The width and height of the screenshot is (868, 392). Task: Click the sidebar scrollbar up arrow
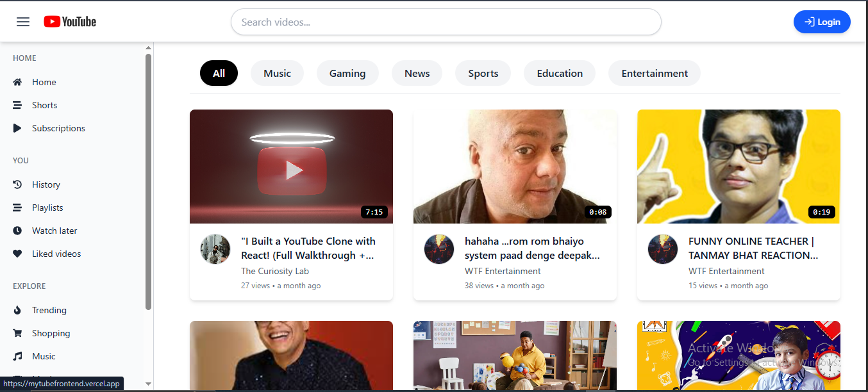tap(149, 48)
